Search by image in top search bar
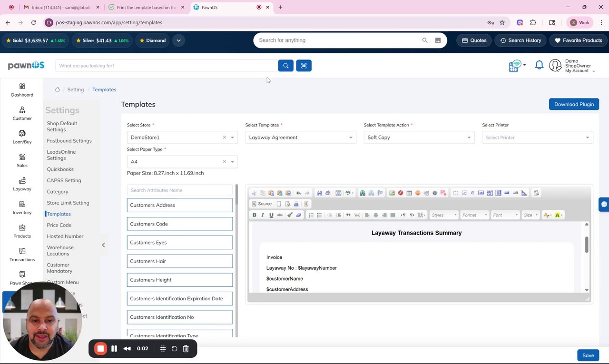Image resolution: width=609 pixels, height=364 pixels. click(438, 40)
